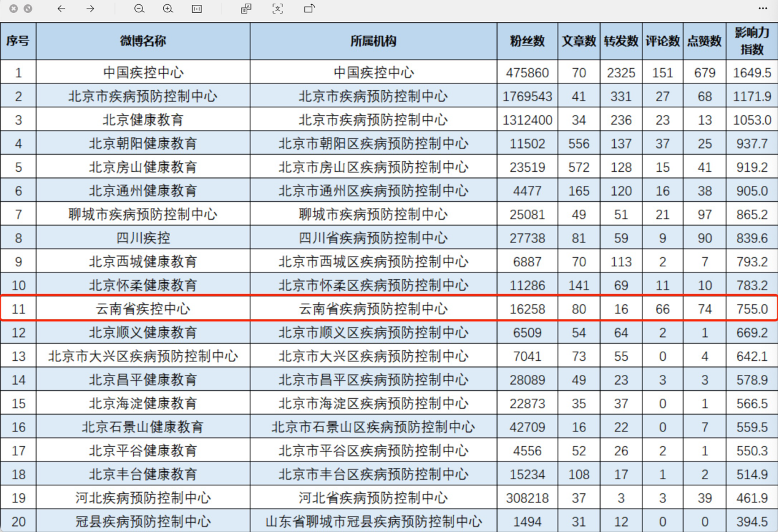The image size is (778, 532).
Task: Rotate the image
Action: click(309, 9)
